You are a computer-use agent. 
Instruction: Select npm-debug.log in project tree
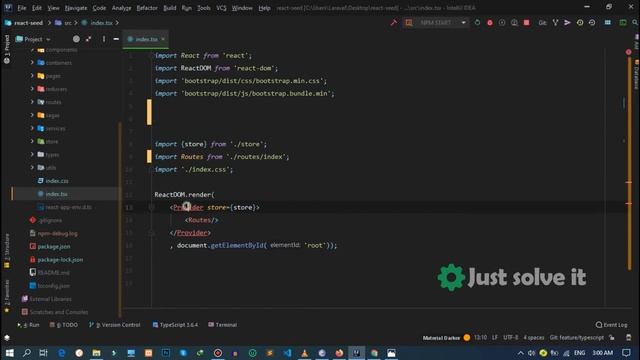coord(57,233)
